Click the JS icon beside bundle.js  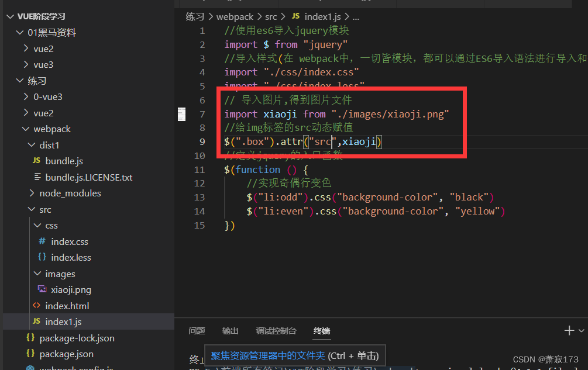click(36, 161)
